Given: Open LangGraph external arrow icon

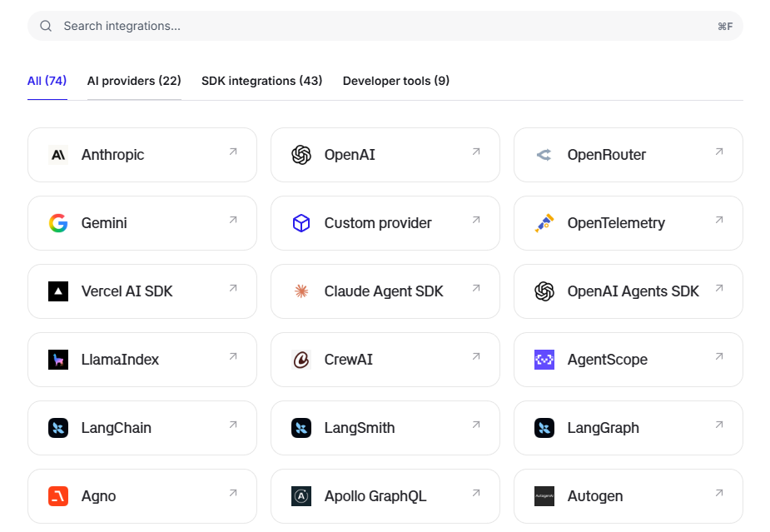Looking at the screenshot, I should pos(719,425).
